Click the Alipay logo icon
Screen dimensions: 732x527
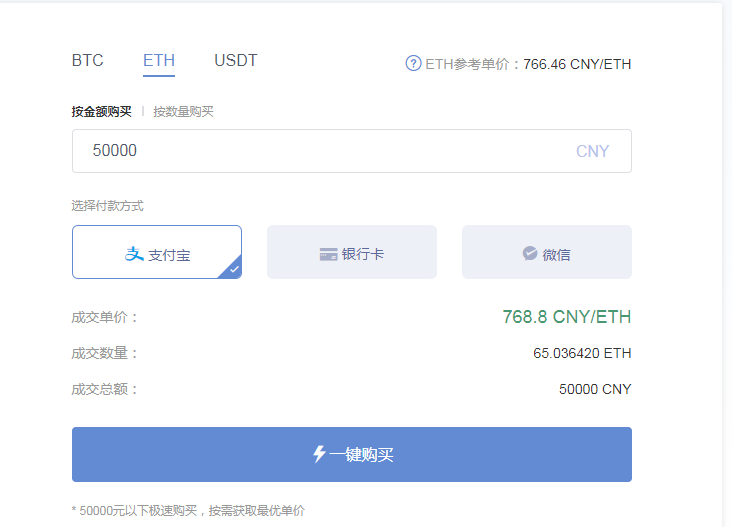point(134,254)
